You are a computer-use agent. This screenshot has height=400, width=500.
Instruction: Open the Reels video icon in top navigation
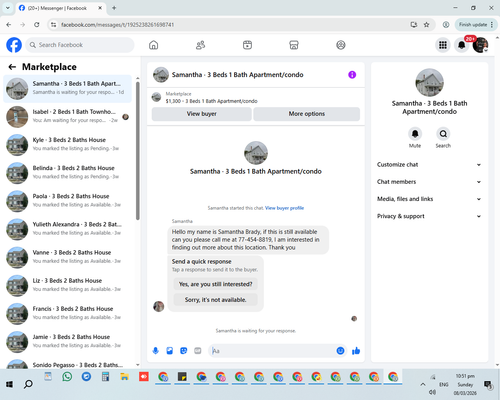[247, 45]
